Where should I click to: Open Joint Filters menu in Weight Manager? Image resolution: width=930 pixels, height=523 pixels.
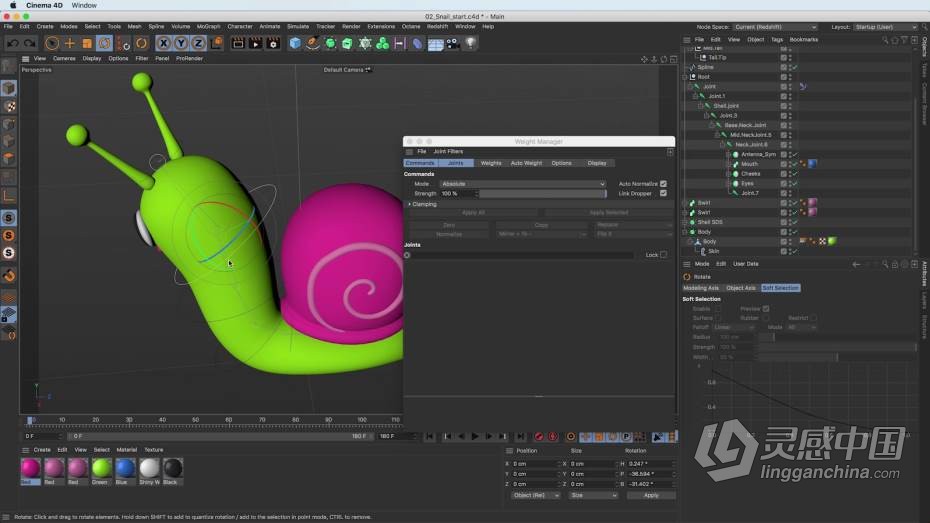[x=448, y=152]
